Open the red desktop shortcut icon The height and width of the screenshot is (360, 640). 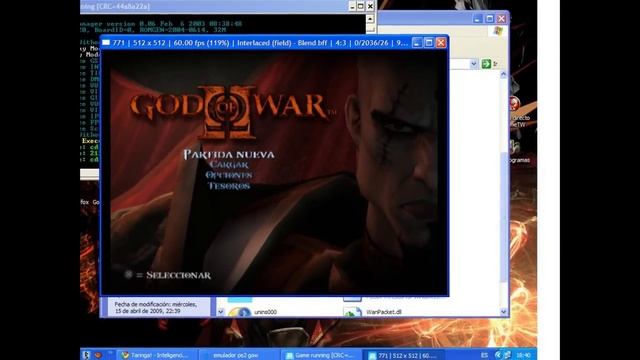click(514, 104)
